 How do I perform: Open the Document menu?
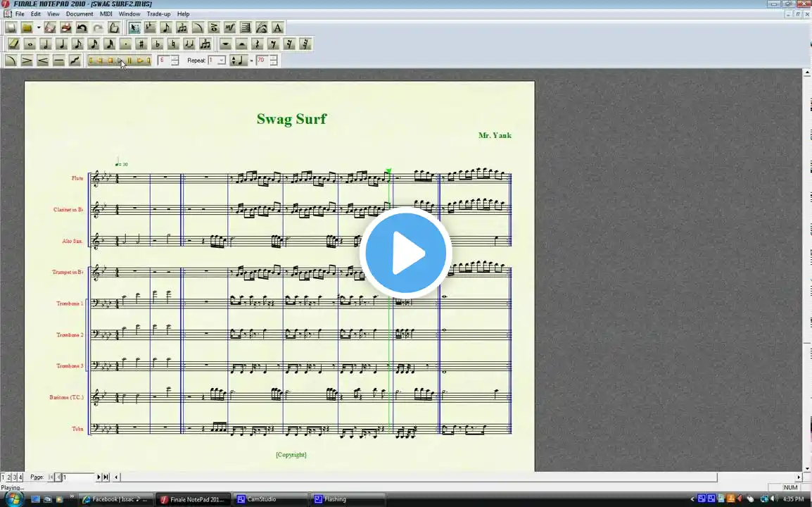click(80, 14)
